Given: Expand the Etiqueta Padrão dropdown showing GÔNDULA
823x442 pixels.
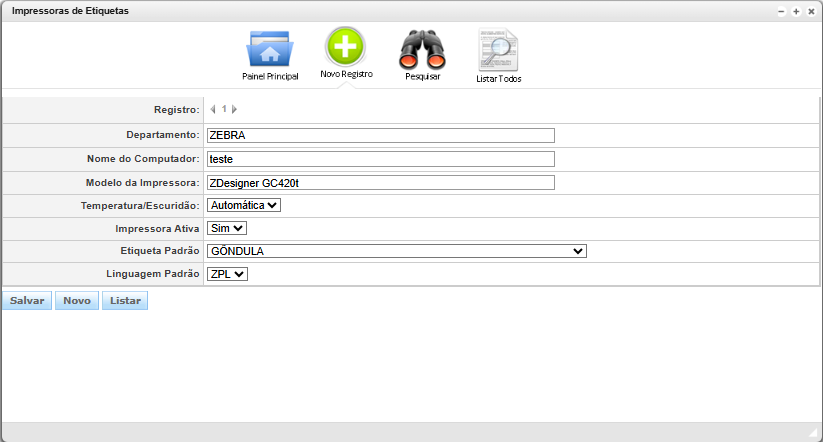Looking at the screenshot, I should 396,251.
